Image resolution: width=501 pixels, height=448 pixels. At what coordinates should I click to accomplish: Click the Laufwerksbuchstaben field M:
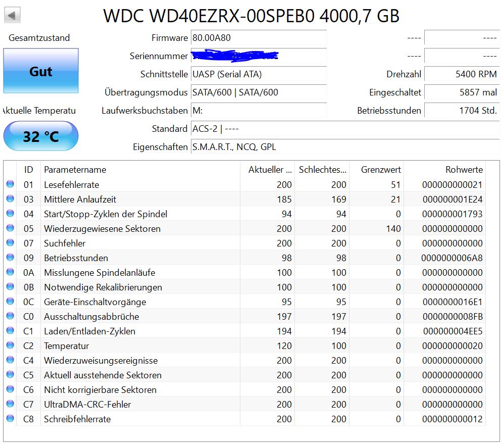tap(259, 111)
